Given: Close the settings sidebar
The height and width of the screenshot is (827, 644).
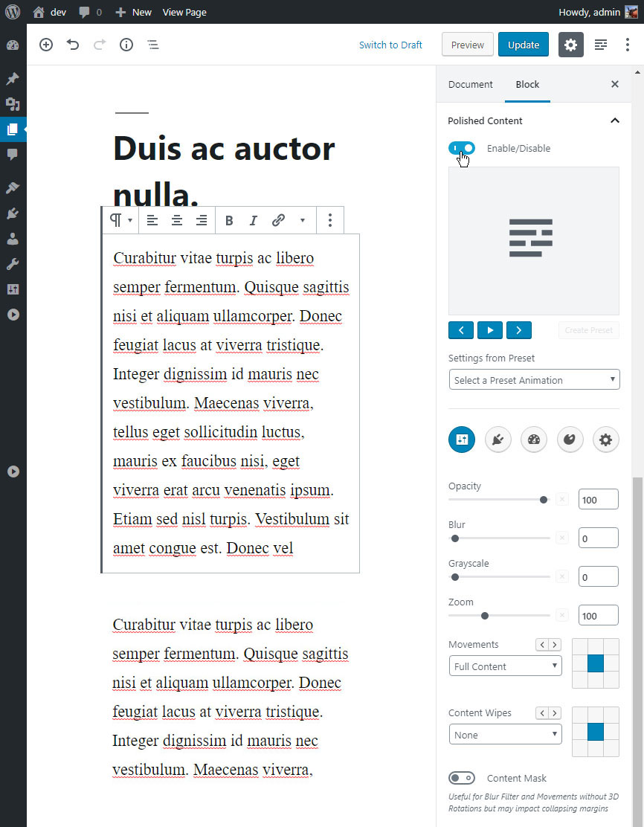Looking at the screenshot, I should [x=614, y=84].
